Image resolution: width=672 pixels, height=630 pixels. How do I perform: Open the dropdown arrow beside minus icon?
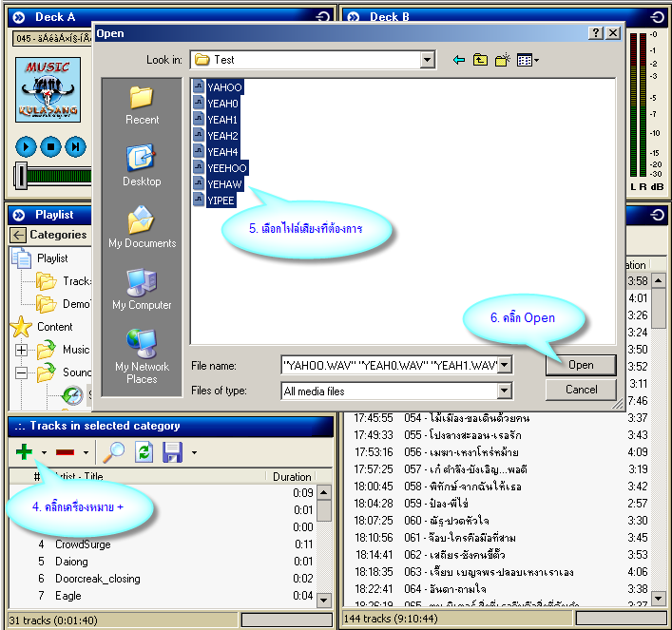[86, 452]
